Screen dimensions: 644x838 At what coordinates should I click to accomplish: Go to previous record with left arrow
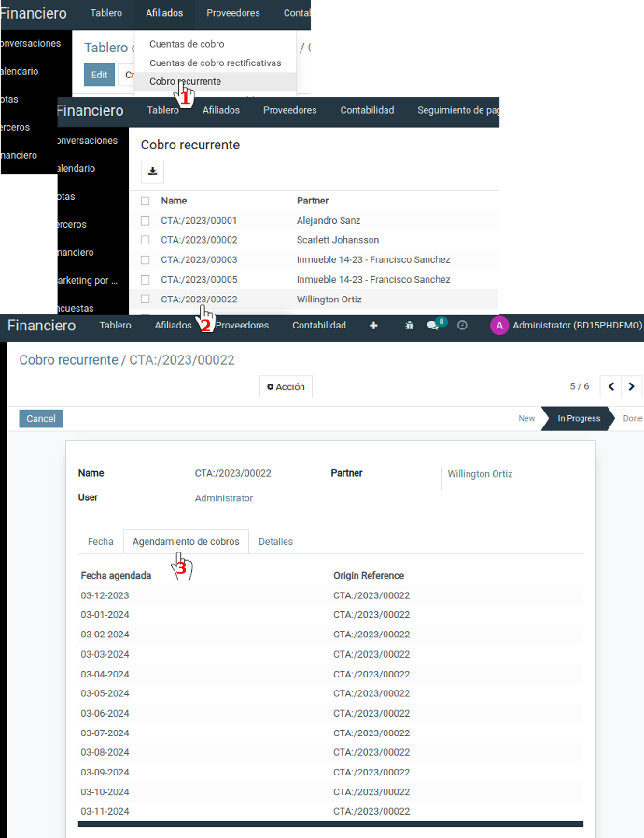(610, 386)
